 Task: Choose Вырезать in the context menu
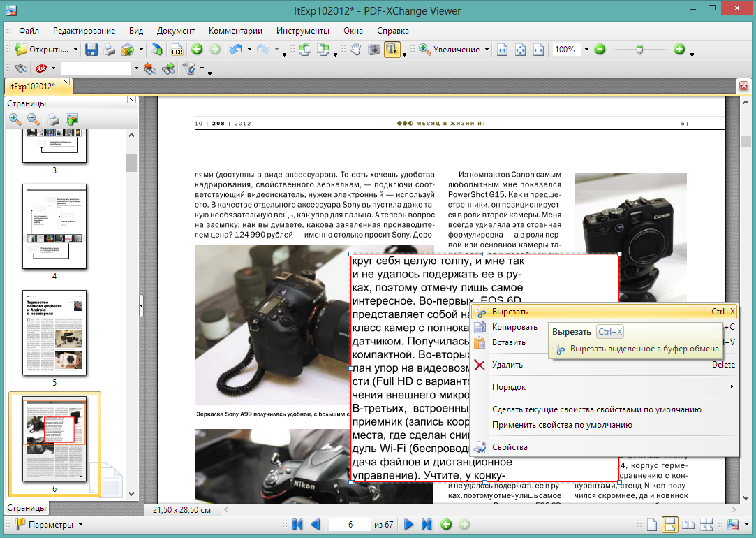tap(604, 312)
